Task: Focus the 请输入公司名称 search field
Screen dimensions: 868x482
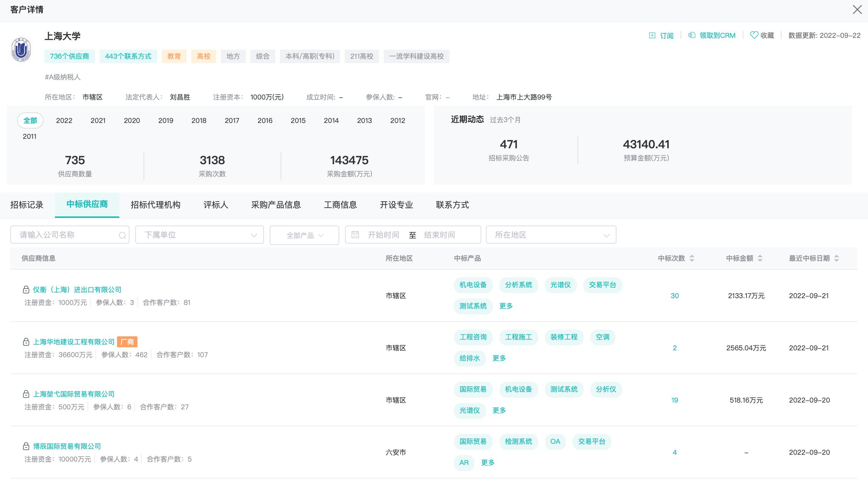Action: click(x=70, y=235)
